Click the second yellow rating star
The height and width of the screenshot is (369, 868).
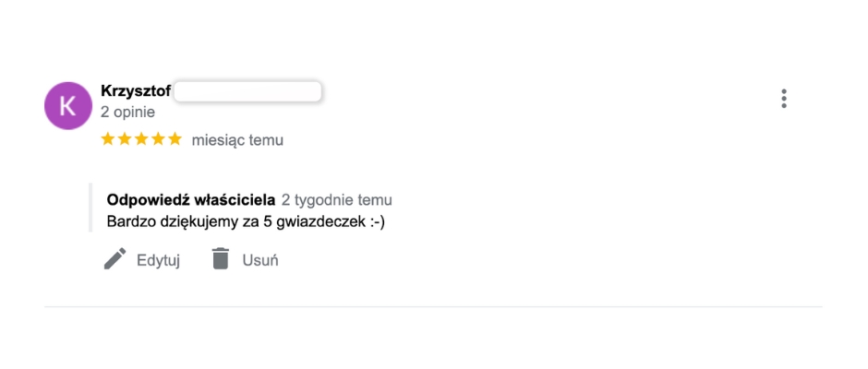[125, 139]
